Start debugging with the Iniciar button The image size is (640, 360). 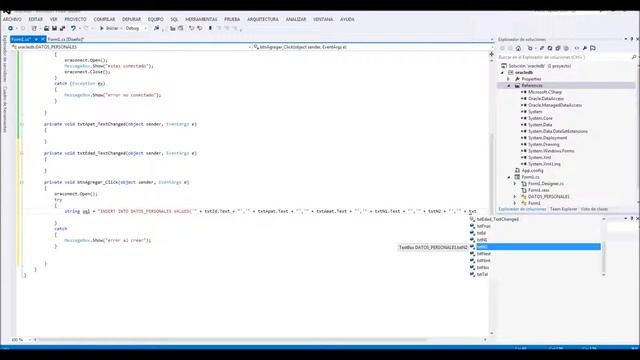[109, 28]
